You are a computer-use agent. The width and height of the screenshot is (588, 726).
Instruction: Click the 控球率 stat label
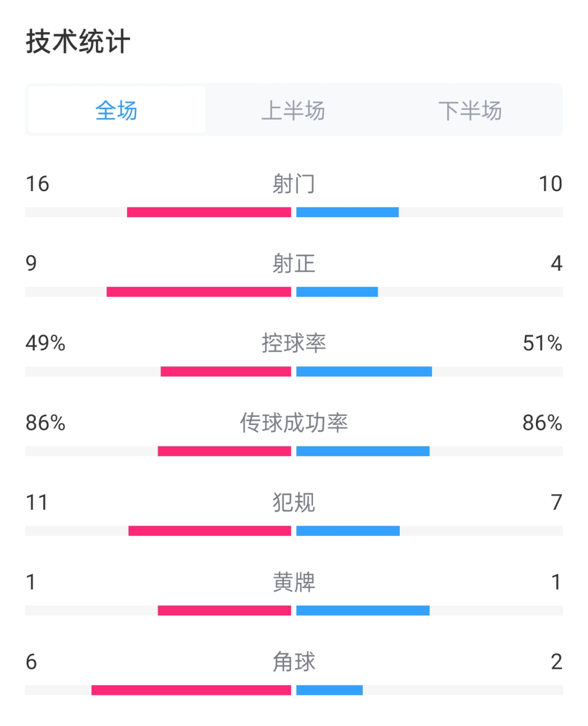click(x=294, y=343)
